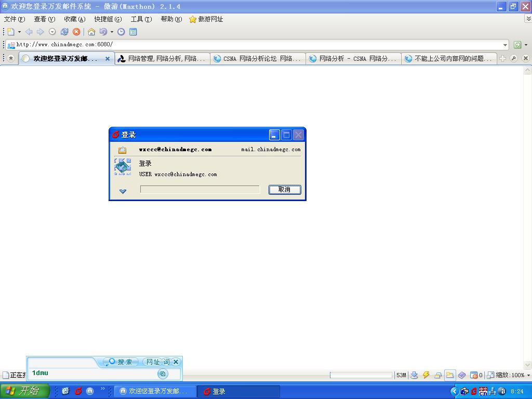The image size is (532, 399).
Task: Click the 登录 taskbar button
Action: pyautogui.click(x=238, y=392)
